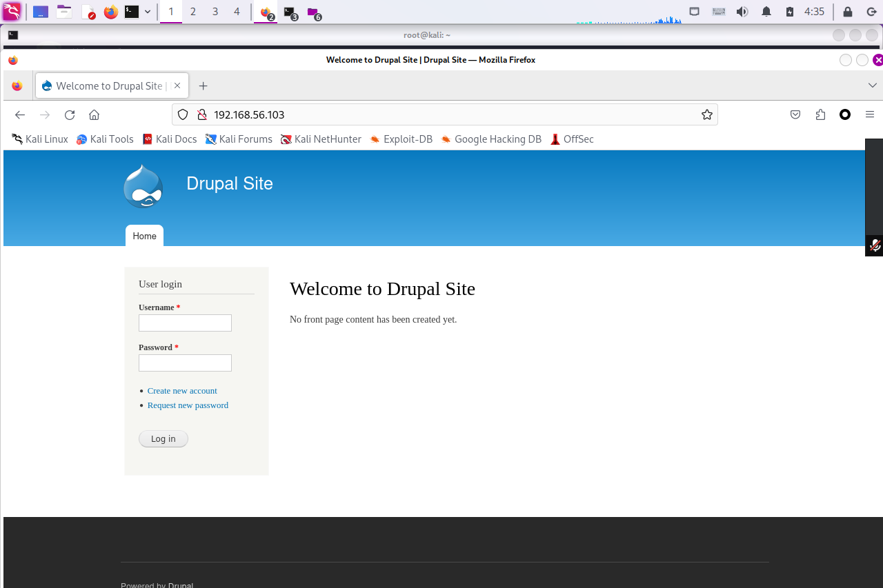The image size is (883, 588).
Task: Select the terminal taskbar window group
Action: [290, 12]
